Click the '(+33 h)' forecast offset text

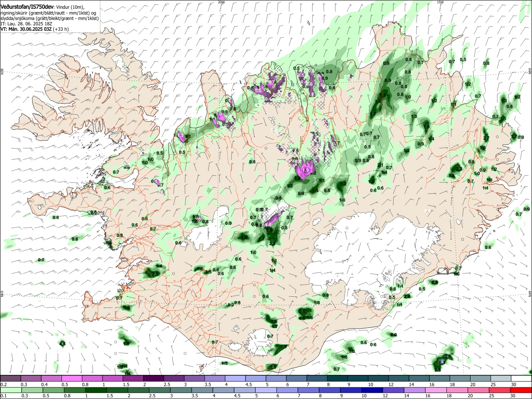tap(61, 29)
